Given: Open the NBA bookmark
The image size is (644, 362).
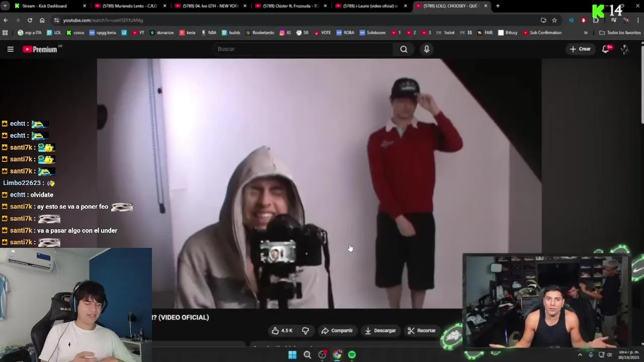Looking at the screenshot, I should pos(209,33).
